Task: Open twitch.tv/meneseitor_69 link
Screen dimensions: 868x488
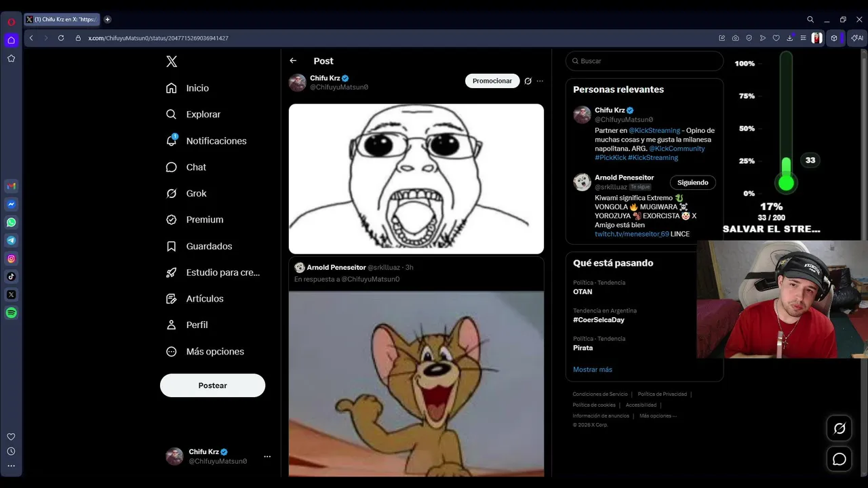Action: point(632,234)
